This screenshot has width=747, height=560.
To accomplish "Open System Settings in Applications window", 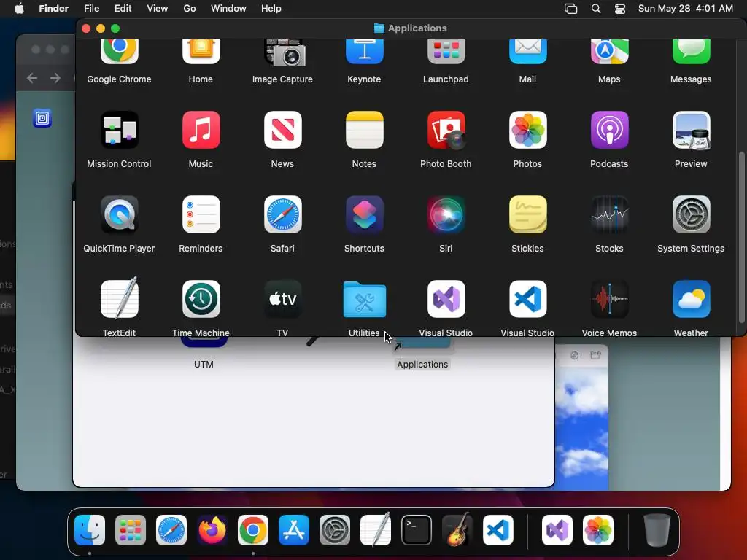I will (692, 215).
